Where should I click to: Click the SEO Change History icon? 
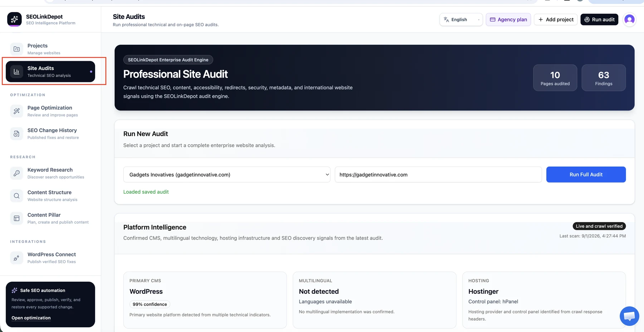(x=16, y=134)
